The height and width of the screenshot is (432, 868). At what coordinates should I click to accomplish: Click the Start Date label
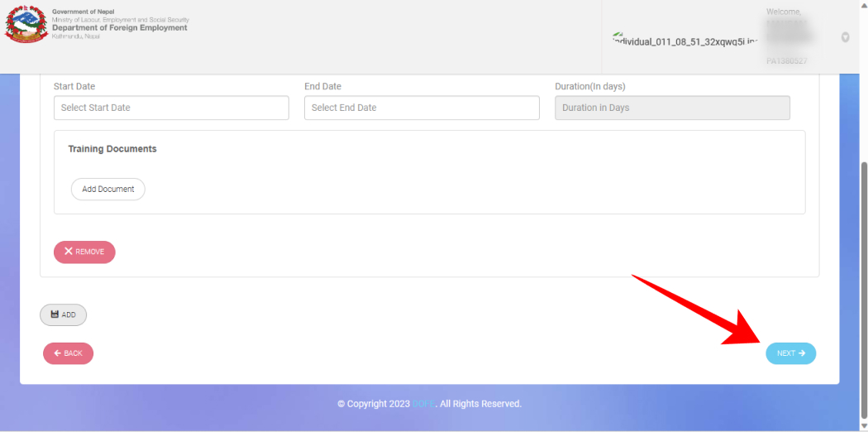(74, 86)
